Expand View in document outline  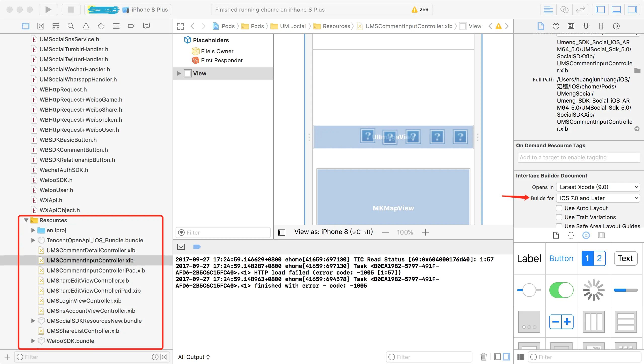click(x=179, y=73)
